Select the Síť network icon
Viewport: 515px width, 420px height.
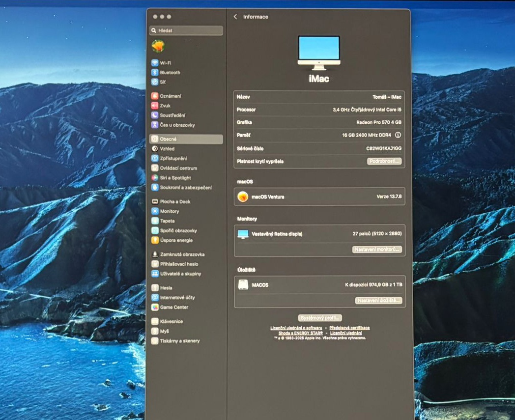pos(155,82)
